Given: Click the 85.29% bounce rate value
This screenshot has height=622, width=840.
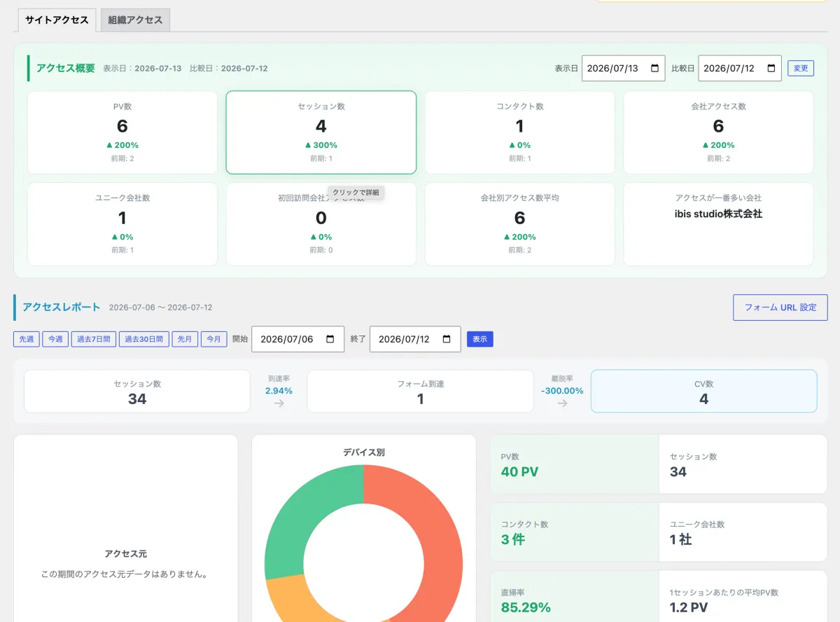Looking at the screenshot, I should click(526, 607).
